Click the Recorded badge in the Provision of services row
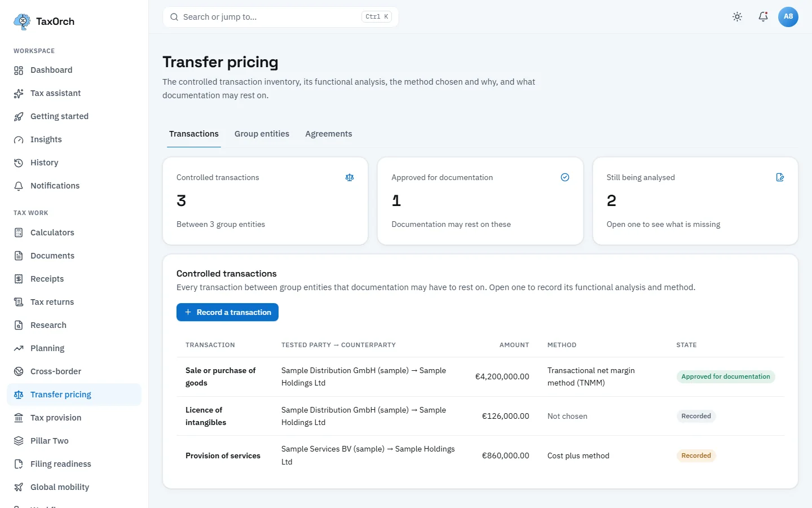 (x=696, y=456)
